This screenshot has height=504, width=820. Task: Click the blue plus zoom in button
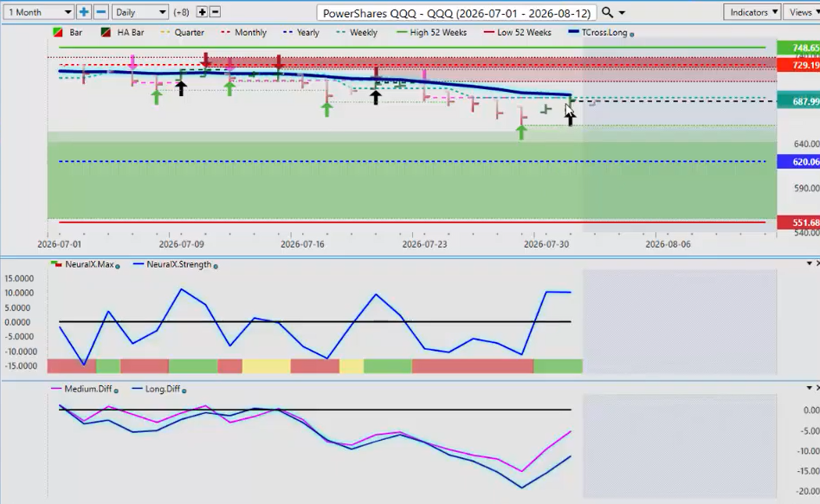[x=84, y=12]
